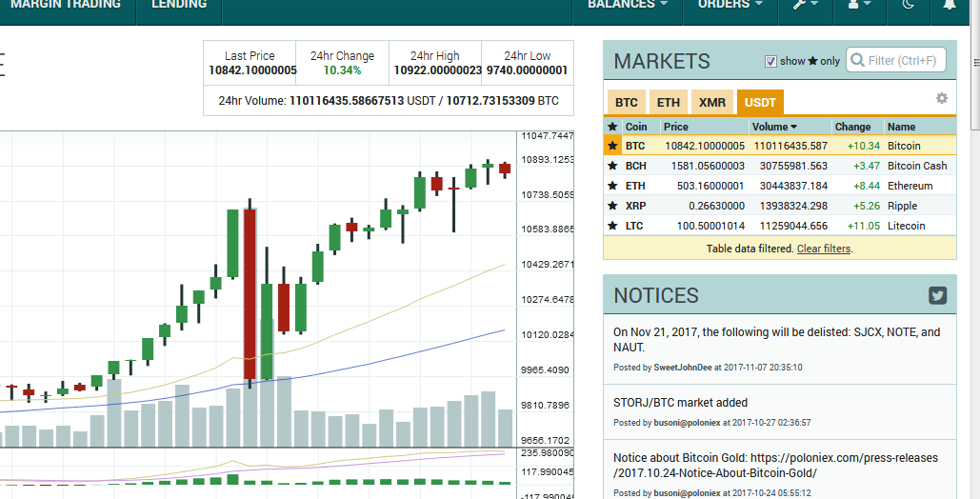Toggle night mode moon icon

(x=909, y=5)
